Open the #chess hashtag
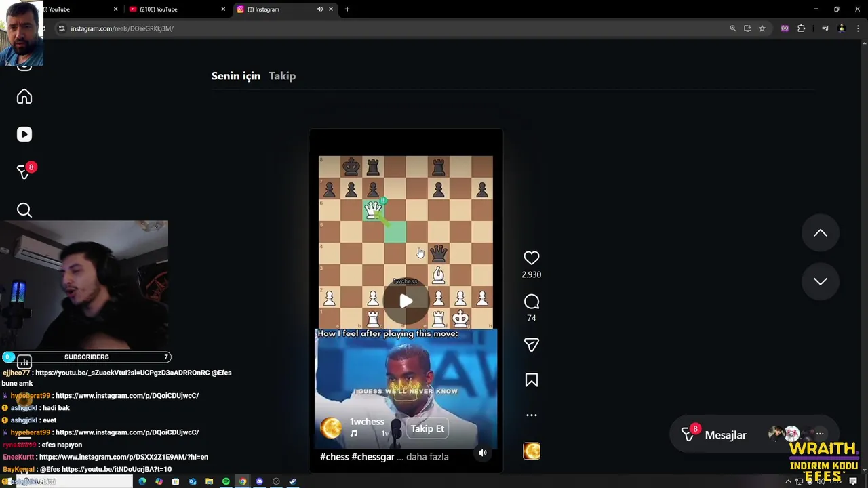This screenshot has height=488, width=868. [x=334, y=457]
